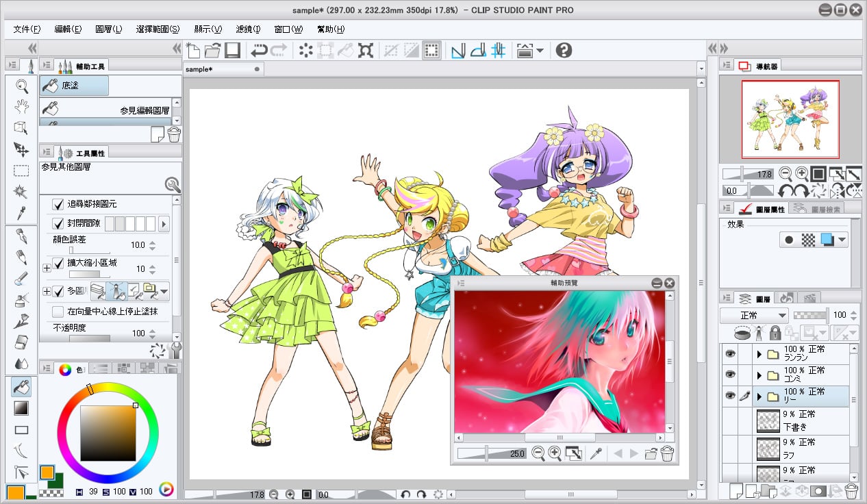Hide the ランラン layer folder

(730, 354)
